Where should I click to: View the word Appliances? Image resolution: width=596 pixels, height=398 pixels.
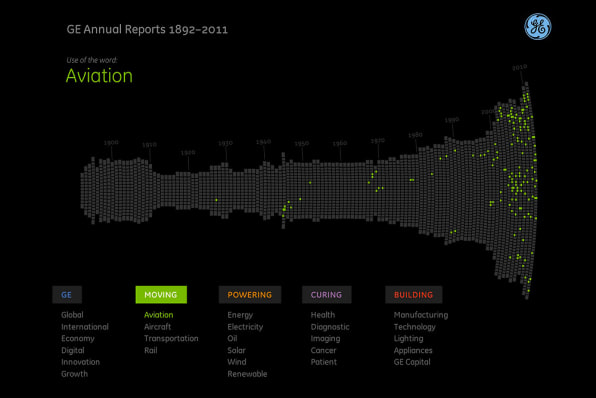click(x=413, y=350)
